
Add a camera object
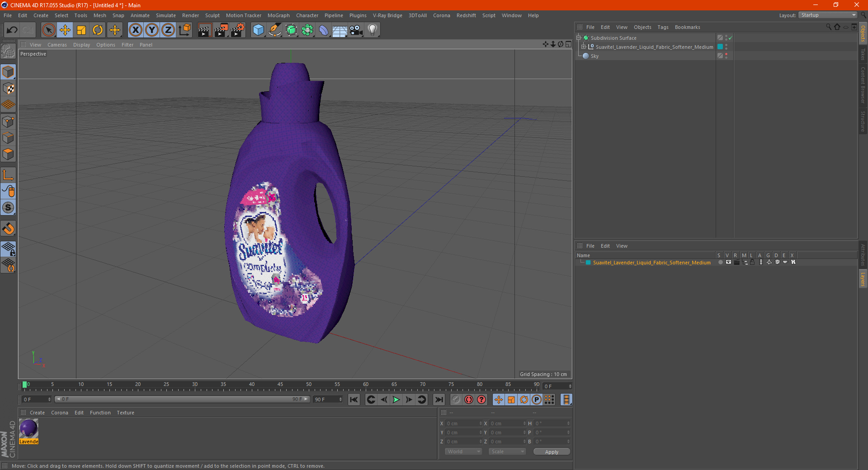356,30
